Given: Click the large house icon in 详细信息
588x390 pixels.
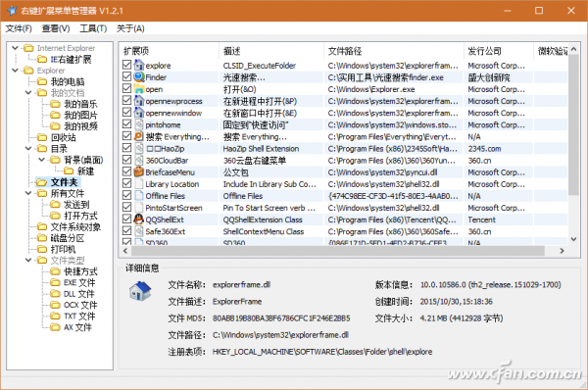Looking at the screenshot, I should tap(140, 291).
